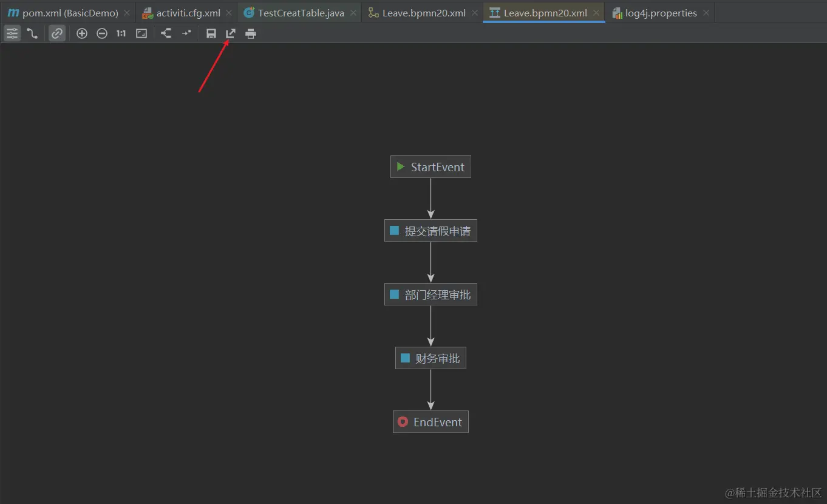
Task: Toggle the link chain button in toolbar
Action: tap(57, 33)
